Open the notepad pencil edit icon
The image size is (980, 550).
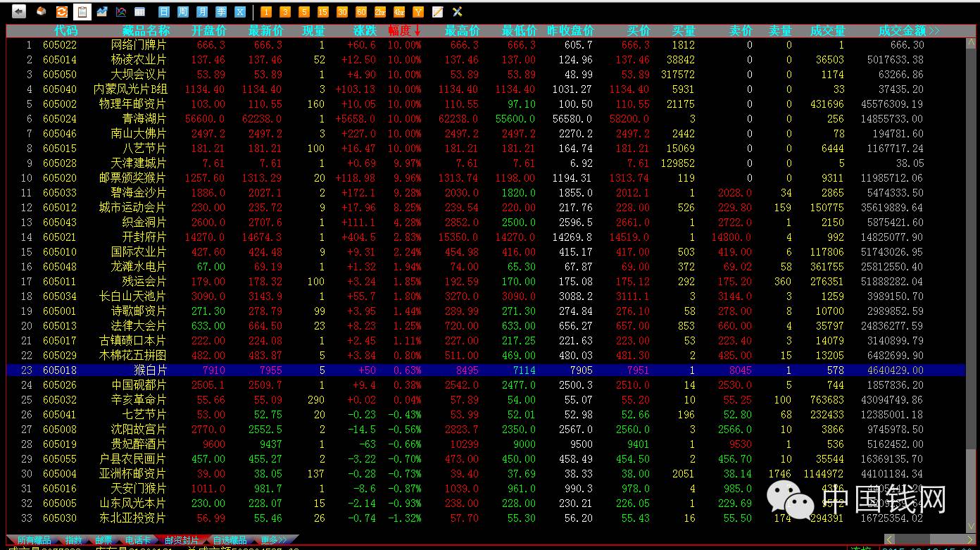point(437,12)
